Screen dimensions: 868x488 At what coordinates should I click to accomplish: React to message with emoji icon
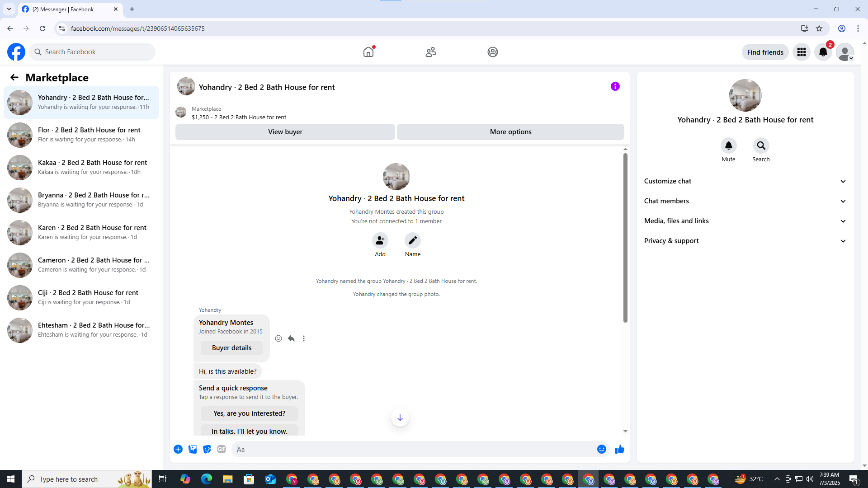[278, 338]
